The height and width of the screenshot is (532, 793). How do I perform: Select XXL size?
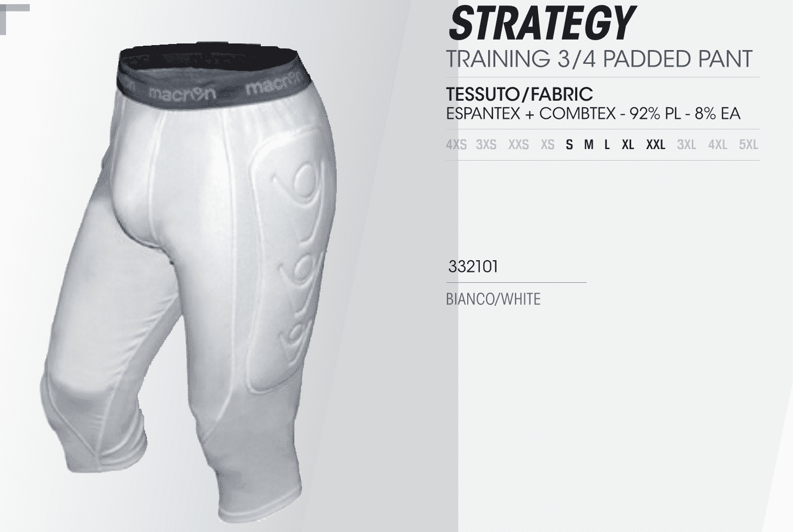(655, 145)
